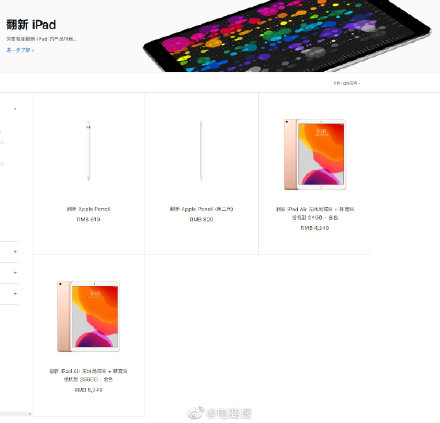This screenshot has height=423, width=440.
Task: Click the Weibo logo watermark
Action: [x=195, y=413]
